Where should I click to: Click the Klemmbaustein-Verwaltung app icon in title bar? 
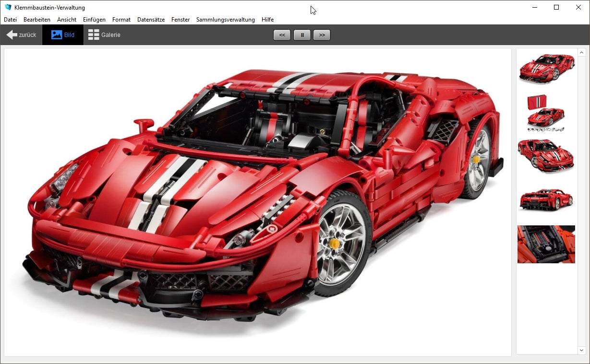8,7
